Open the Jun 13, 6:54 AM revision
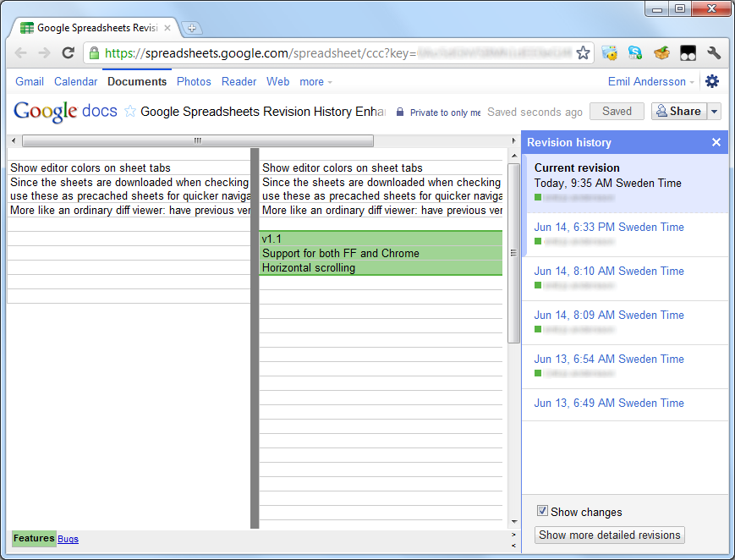Image resolution: width=735 pixels, height=560 pixels. (609, 360)
